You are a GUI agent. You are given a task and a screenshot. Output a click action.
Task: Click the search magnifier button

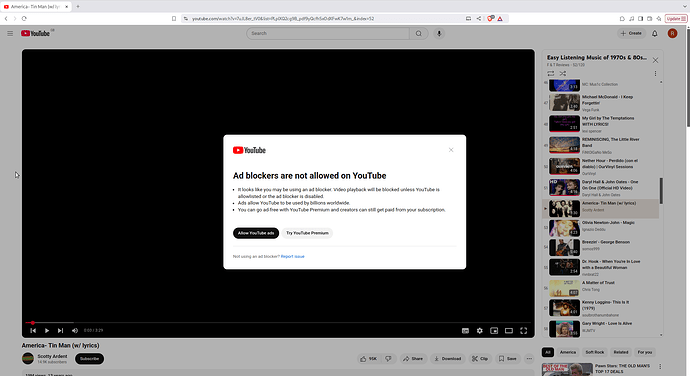pyautogui.click(x=419, y=33)
